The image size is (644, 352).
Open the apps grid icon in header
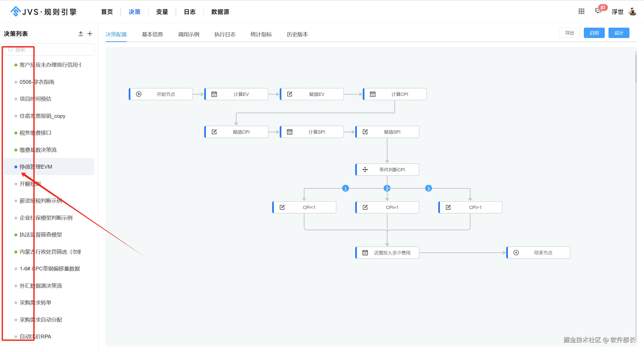point(581,11)
